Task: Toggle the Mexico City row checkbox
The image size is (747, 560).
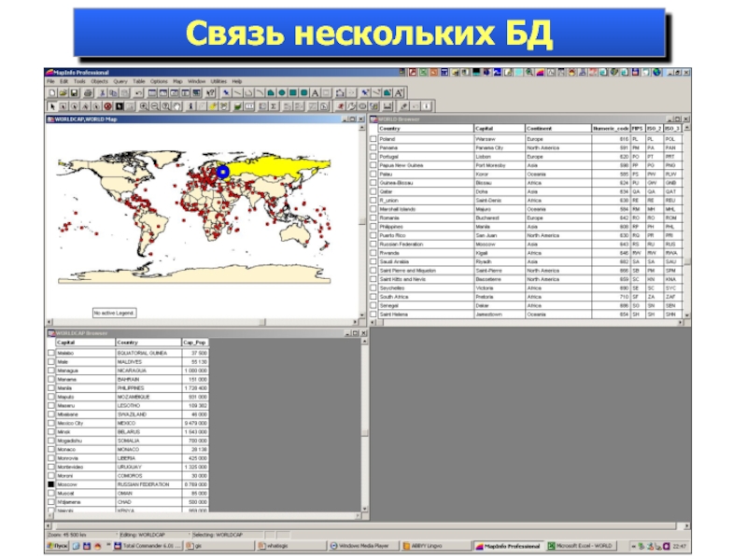Action: (50, 423)
